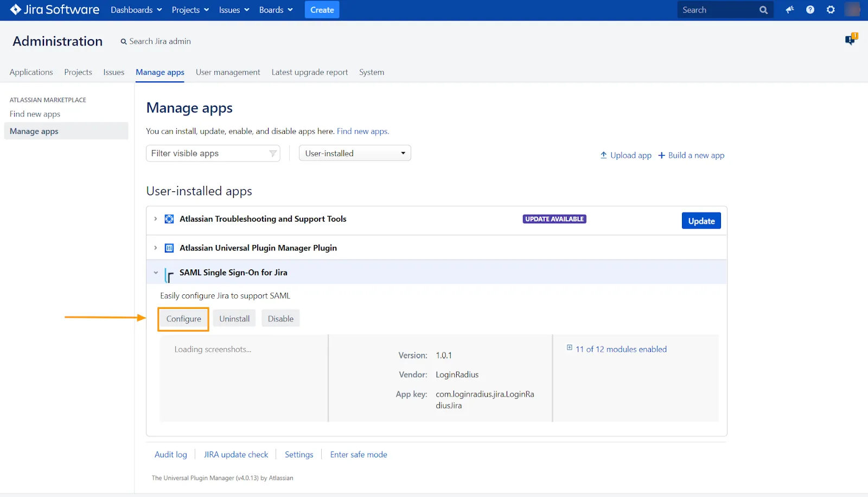The image size is (868, 497).
Task: Open the User-installed dropdown
Action: click(x=355, y=153)
